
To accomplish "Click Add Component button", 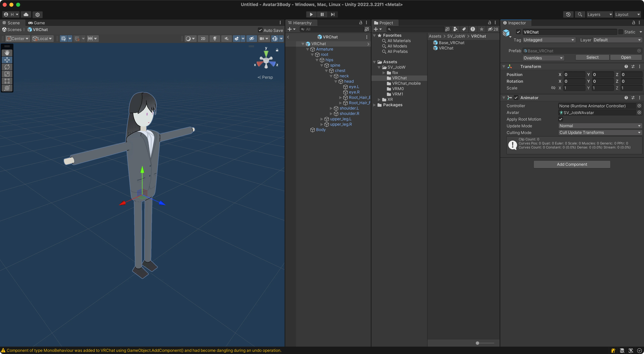I will pyautogui.click(x=572, y=164).
